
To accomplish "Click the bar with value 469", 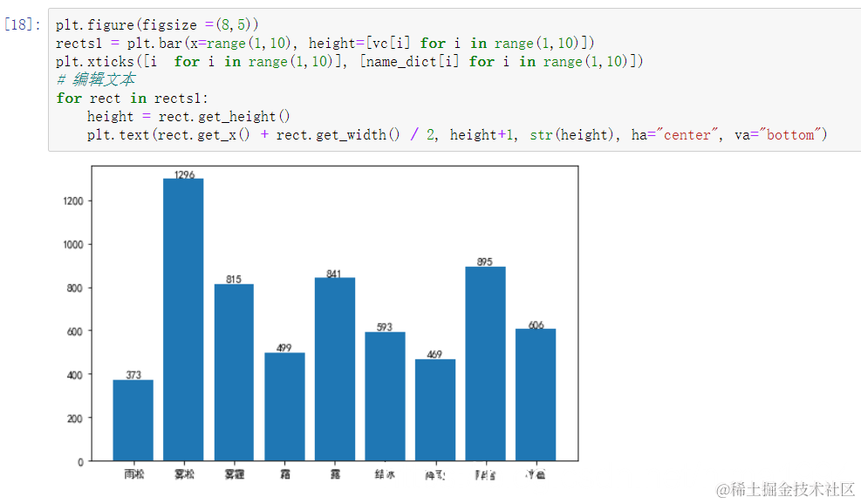I will (x=435, y=410).
